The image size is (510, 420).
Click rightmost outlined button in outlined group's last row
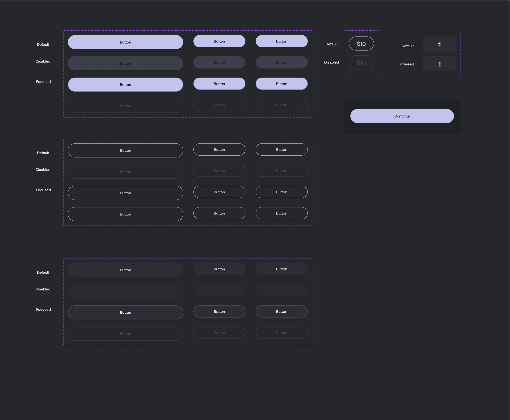click(282, 213)
